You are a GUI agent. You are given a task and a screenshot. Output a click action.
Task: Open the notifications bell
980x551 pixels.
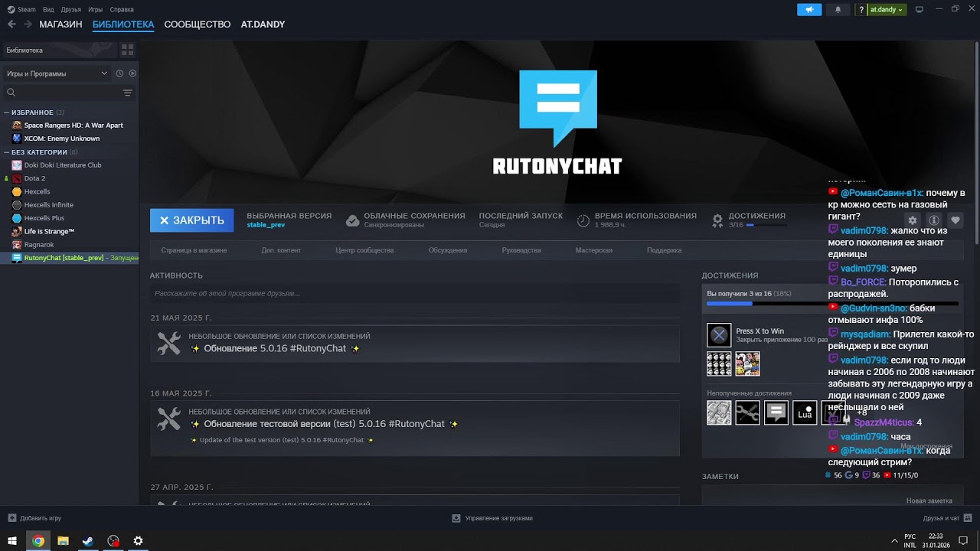(x=838, y=9)
